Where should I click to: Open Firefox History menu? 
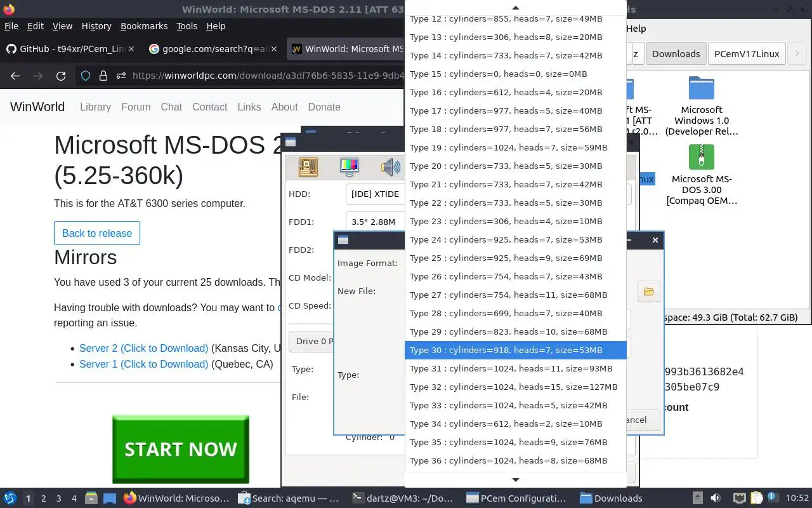[96, 26]
